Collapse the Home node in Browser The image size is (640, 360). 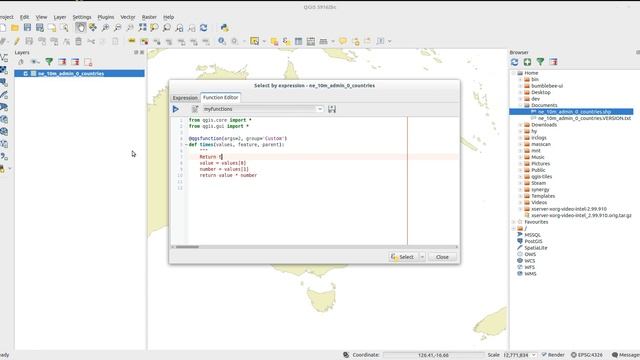click(514, 73)
